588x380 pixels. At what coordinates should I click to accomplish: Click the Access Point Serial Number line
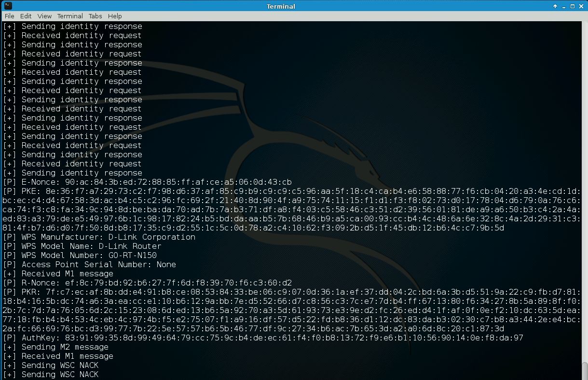[x=89, y=264]
